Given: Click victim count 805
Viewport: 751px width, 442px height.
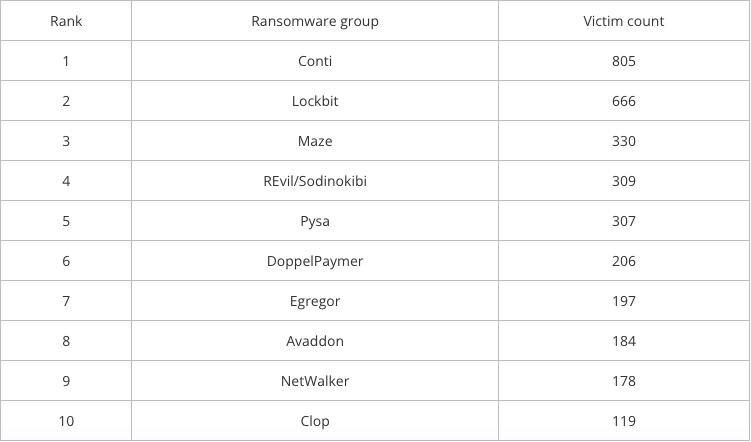Looking at the screenshot, I should tap(624, 61).
